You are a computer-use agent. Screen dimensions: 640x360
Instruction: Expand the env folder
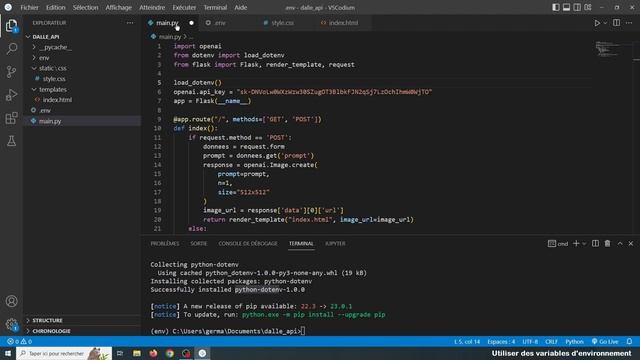point(44,58)
